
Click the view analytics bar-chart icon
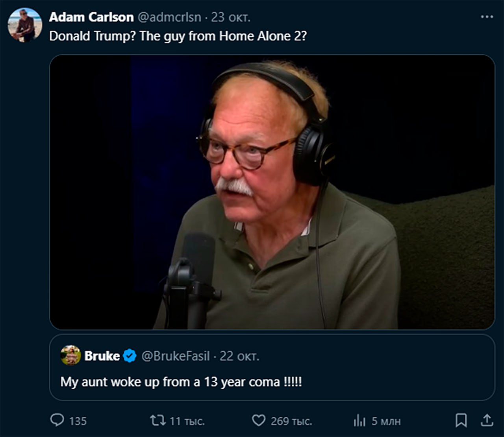(359, 421)
